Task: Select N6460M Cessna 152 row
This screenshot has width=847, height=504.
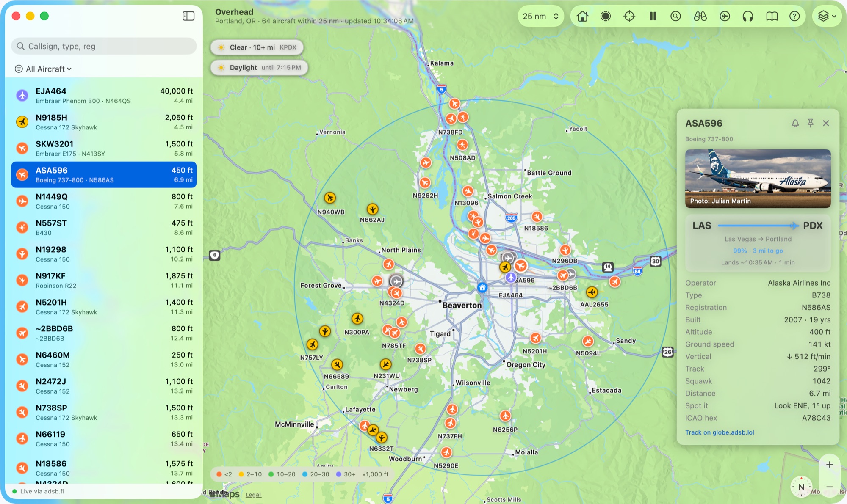Action: point(104,359)
